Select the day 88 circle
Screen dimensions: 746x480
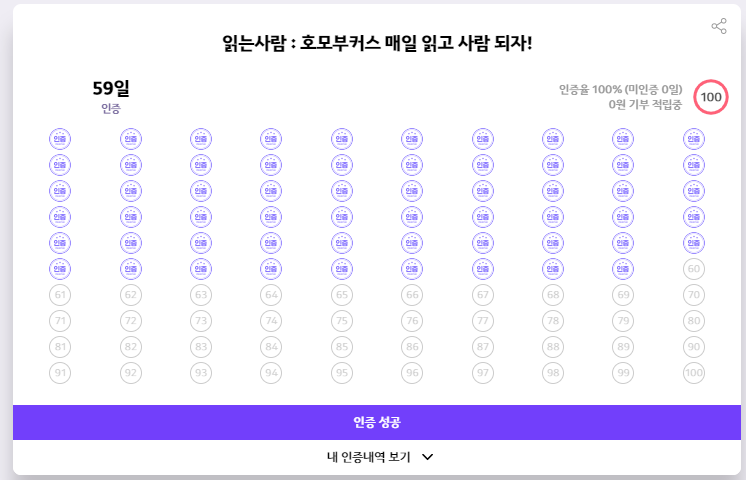[553, 347]
